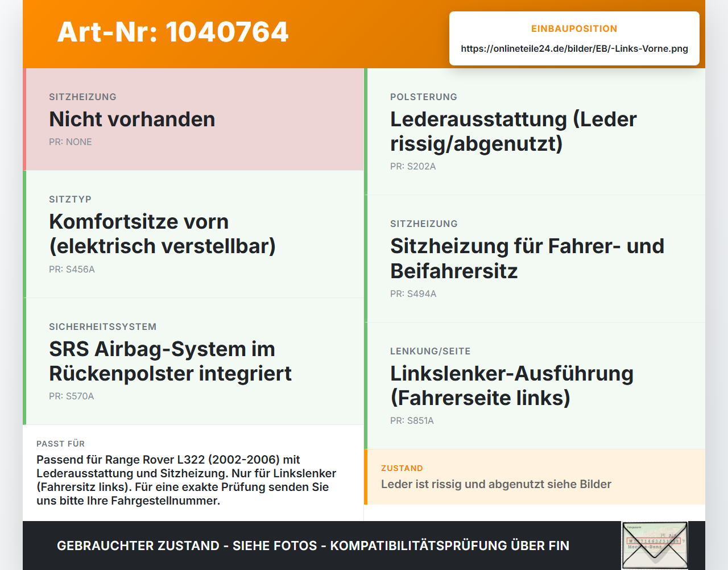The height and width of the screenshot is (570, 728).
Task: Click the 'PR: S494A' code
Action: 413,294
